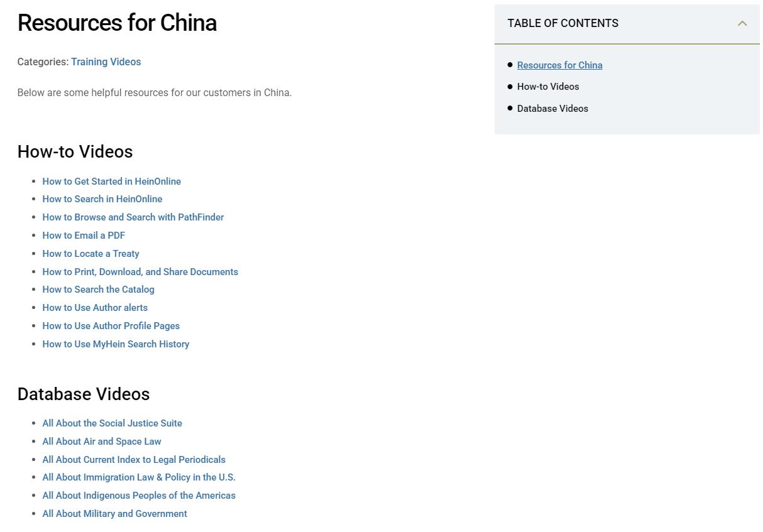Open How to Use Author alerts
Viewport: 763px width, 532px height.
tap(95, 308)
